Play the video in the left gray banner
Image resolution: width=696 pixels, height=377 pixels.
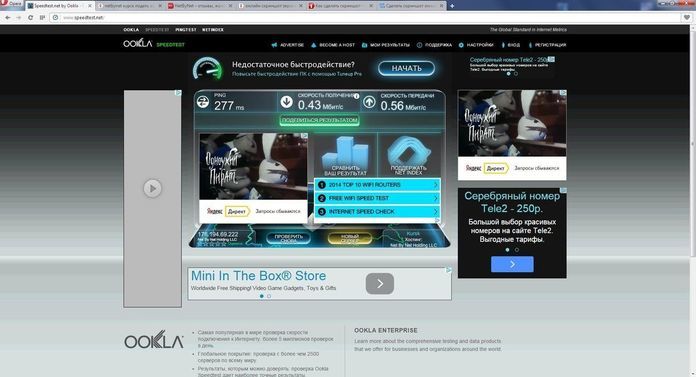click(152, 188)
